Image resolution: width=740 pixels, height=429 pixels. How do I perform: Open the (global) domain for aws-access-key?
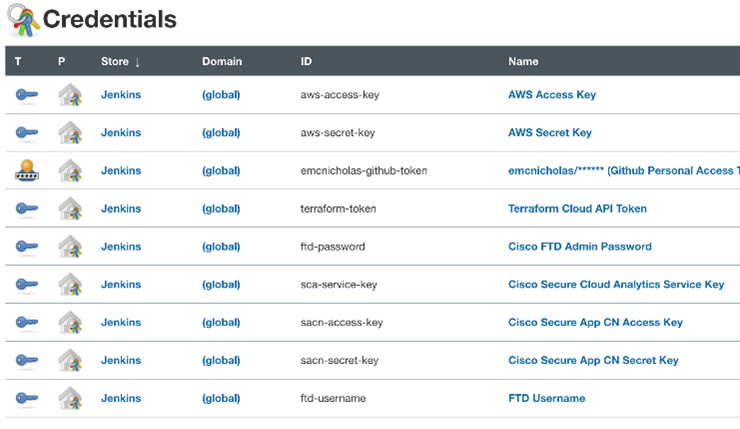221,95
